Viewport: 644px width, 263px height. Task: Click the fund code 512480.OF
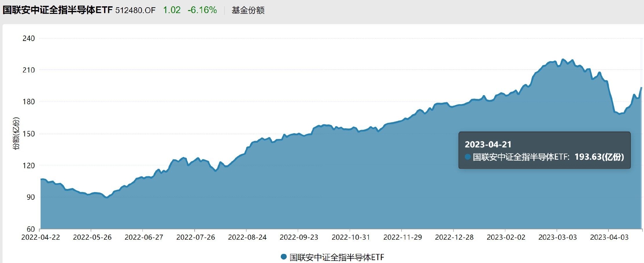pyautogui.click(x=136, y=10)
